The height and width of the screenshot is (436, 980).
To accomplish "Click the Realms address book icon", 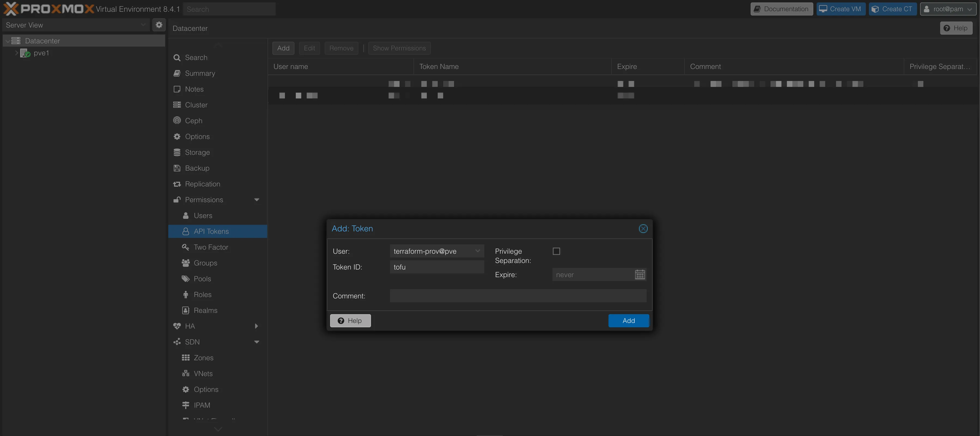I will (186, 310).
